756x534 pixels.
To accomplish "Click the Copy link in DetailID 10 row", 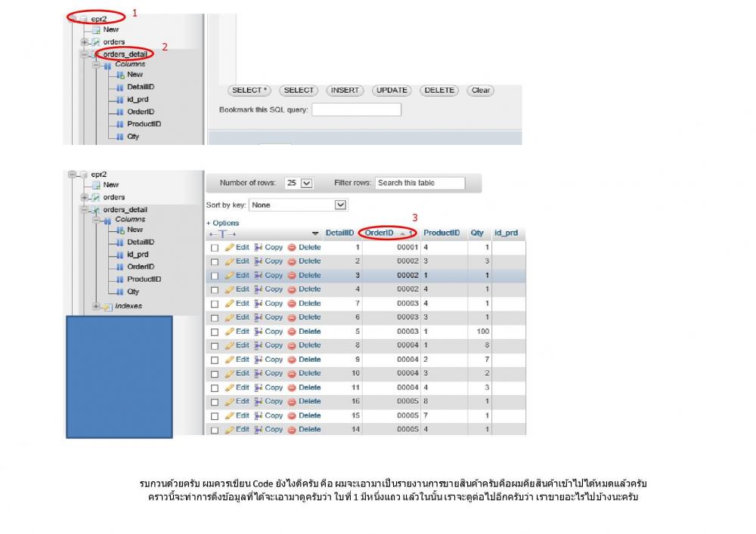I will pyautogui.click(x=274, y=373).
